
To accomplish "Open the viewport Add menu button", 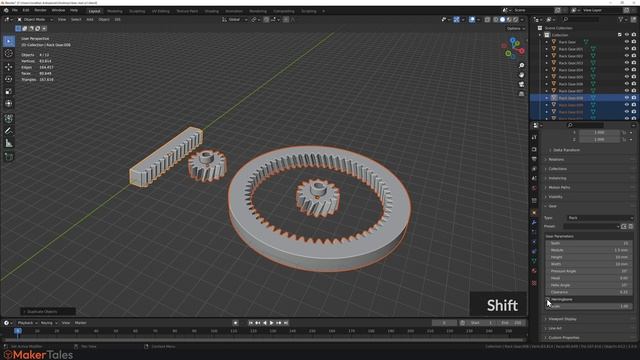I will pyautogui.click(x=89, y=20).
